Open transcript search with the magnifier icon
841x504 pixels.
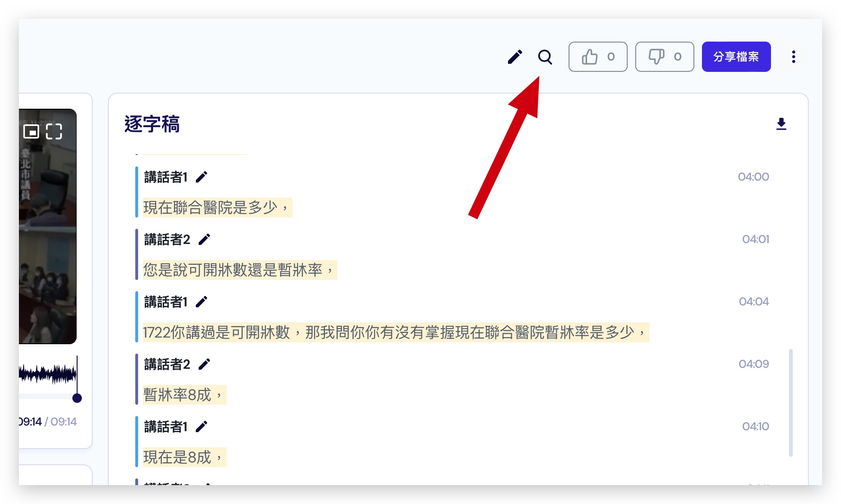coord(545,57)
